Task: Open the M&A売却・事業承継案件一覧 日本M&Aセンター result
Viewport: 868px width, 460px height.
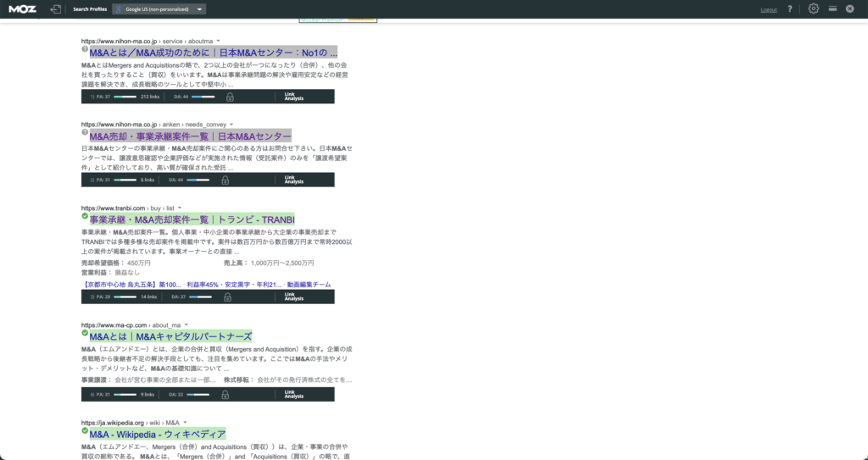Action: click(191, 136)
